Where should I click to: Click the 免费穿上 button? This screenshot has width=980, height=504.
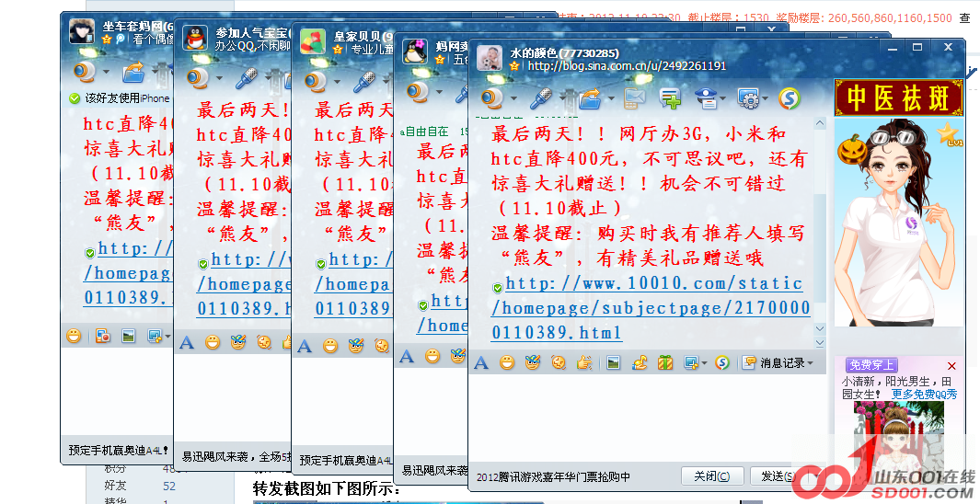pyautogui.click(x=871, y=365)
